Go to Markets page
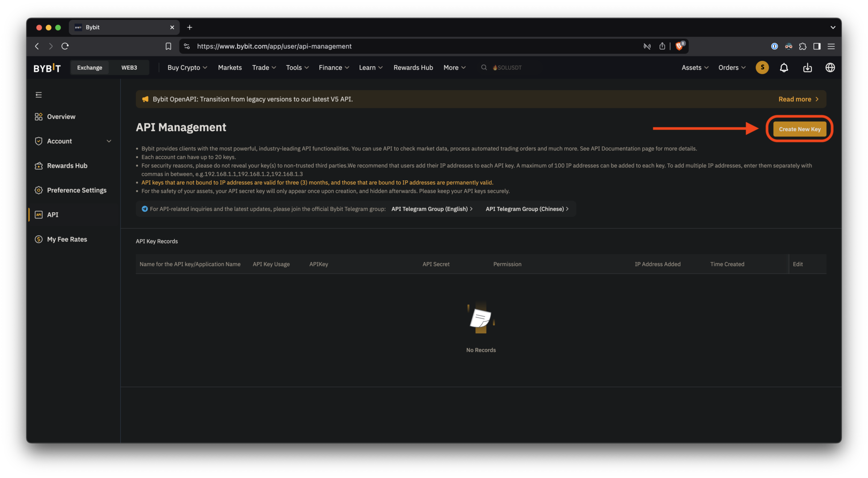The height and width of the screenshot is (478, 868). tap(230, 67)
